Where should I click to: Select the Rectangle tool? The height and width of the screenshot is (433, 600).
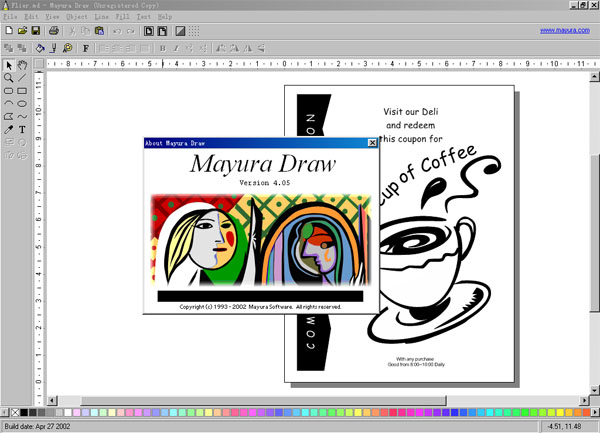[x=23, y=91]
